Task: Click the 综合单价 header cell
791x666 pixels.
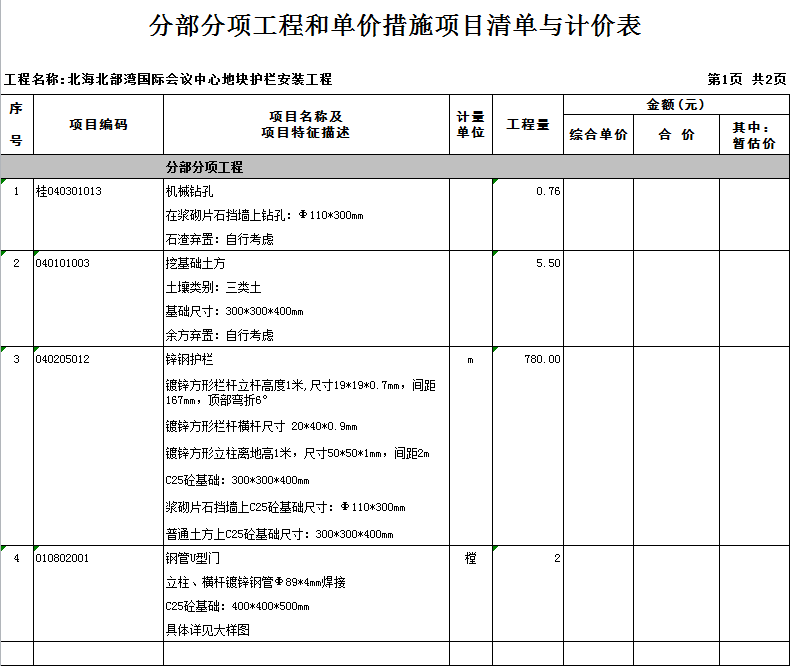Action: coord(598,135)
